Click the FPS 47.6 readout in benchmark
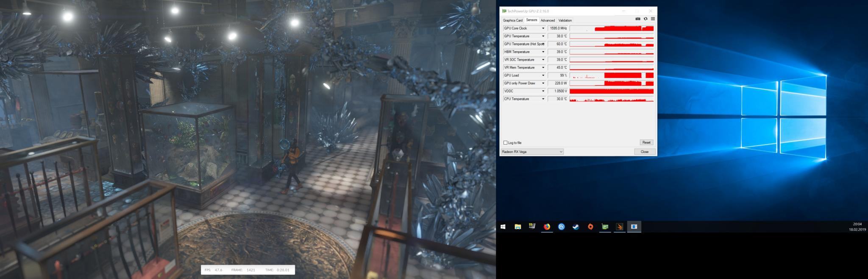 pyautogui.click(x=214, y=270)
